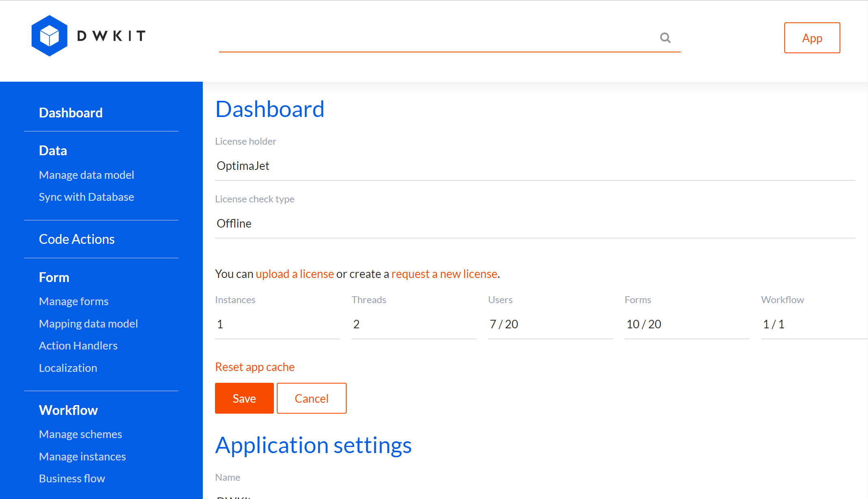Open Dashboard in the sidebar
This screenshot has height=499, width=868.
click(x=71, y=113)
